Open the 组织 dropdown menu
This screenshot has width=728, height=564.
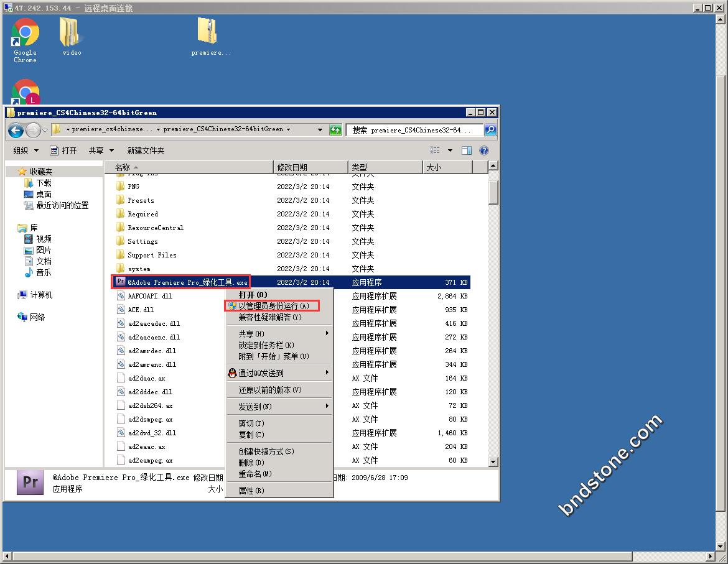click(x=26, y=150)
